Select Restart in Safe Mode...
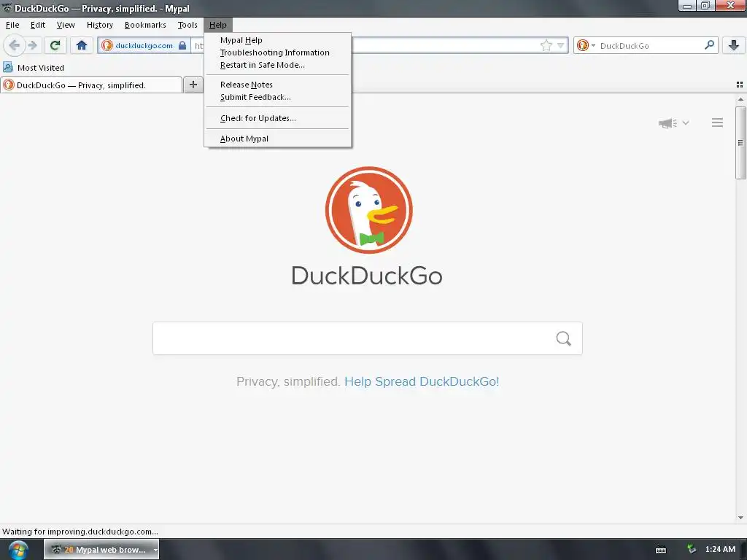Viewport: 747px width, 560px height. 278,65
